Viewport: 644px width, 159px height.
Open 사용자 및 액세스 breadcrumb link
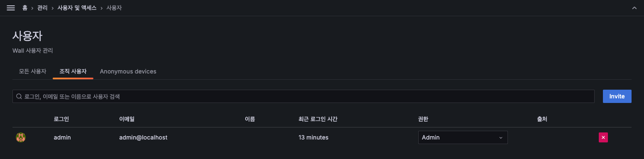[77, 8]
